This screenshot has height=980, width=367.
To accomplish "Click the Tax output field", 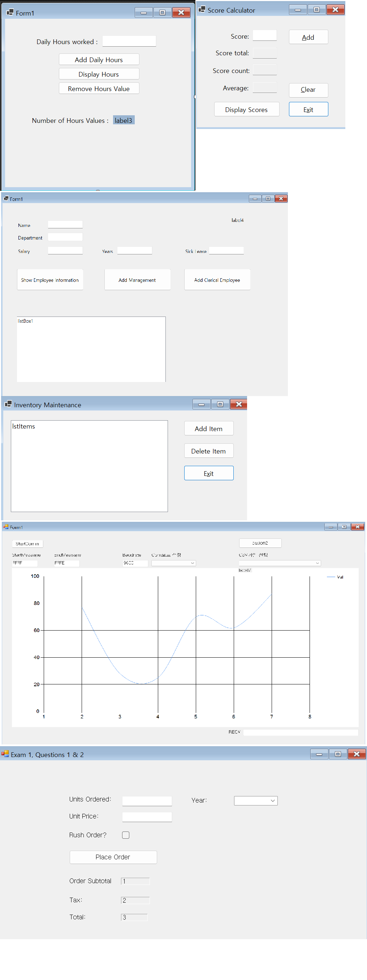I will coord(135,900).
